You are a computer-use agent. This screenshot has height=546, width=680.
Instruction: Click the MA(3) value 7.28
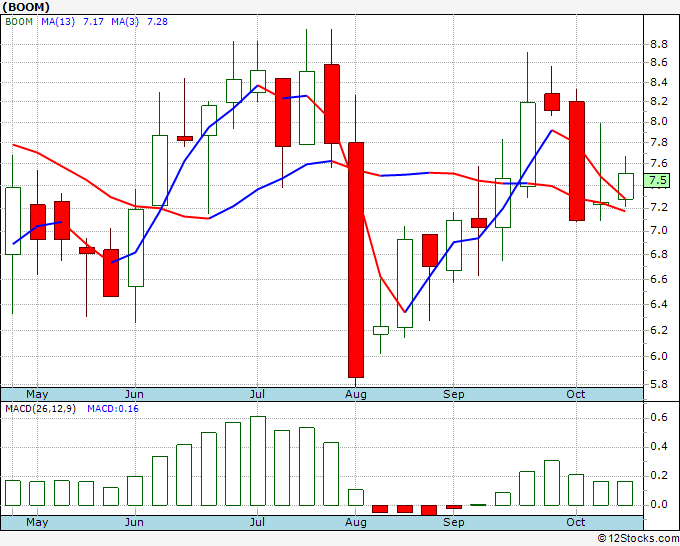click(x=157, y=22)
